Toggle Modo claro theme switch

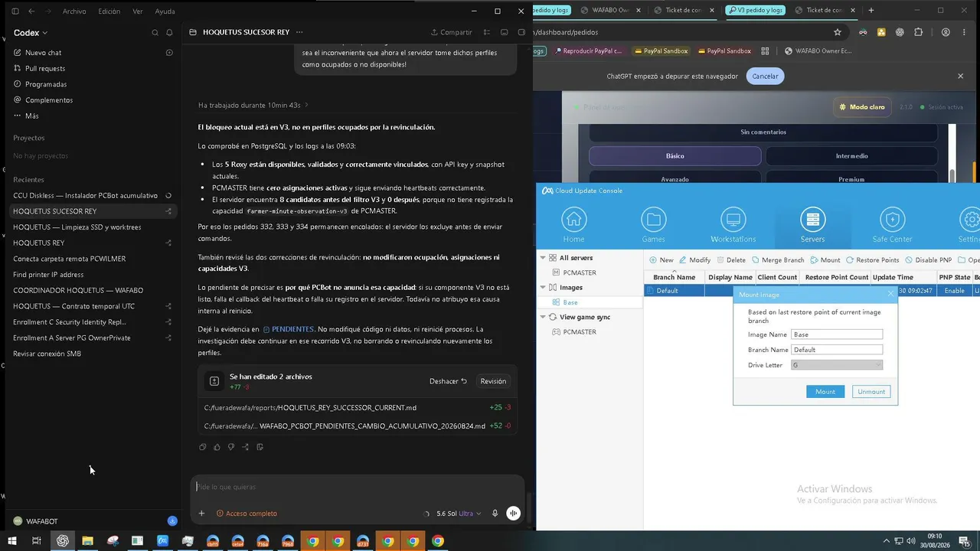pos(862,107)
